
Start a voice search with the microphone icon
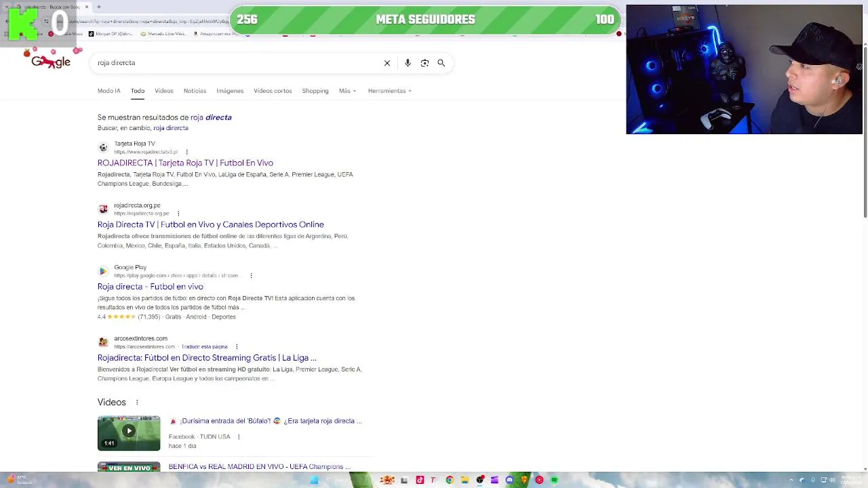408,63
